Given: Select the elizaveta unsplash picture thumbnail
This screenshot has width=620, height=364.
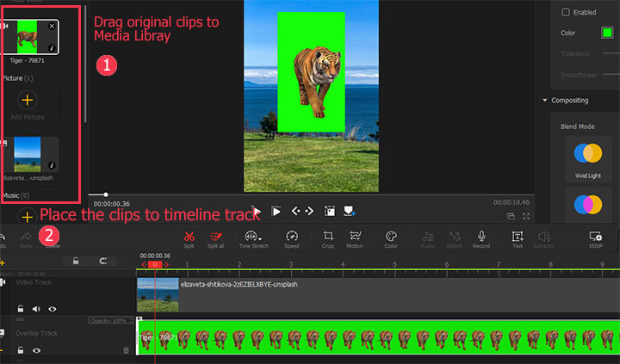Looking at the screenshot, I should point(28,154).
